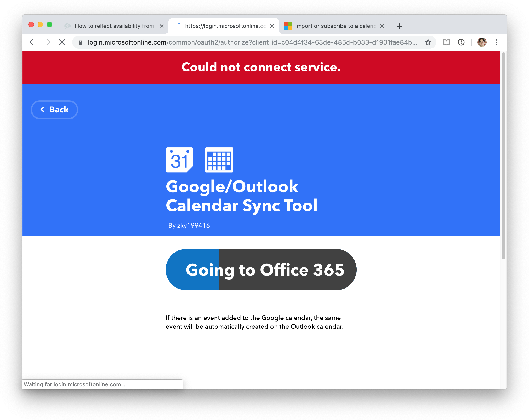Close the 'How to reflect availability' tab
The height and width of the screenshot is (420, 529).
pyautogui.click(x=161, y=26)
